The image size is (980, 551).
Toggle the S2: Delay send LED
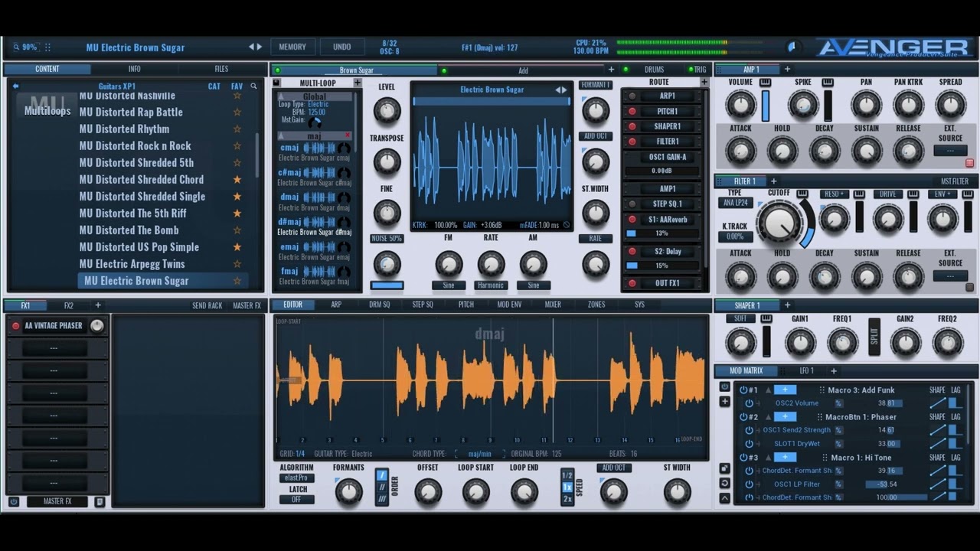point(632,251)
